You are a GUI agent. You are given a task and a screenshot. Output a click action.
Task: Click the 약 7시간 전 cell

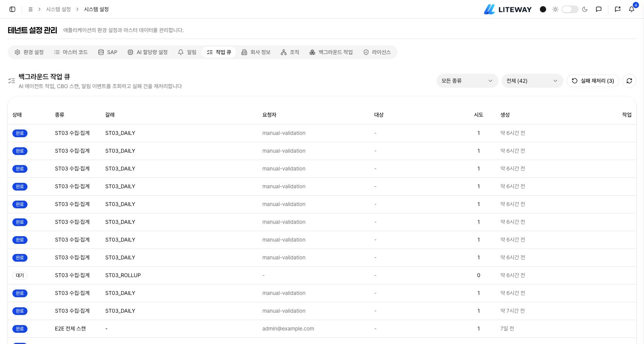[513, 311]
